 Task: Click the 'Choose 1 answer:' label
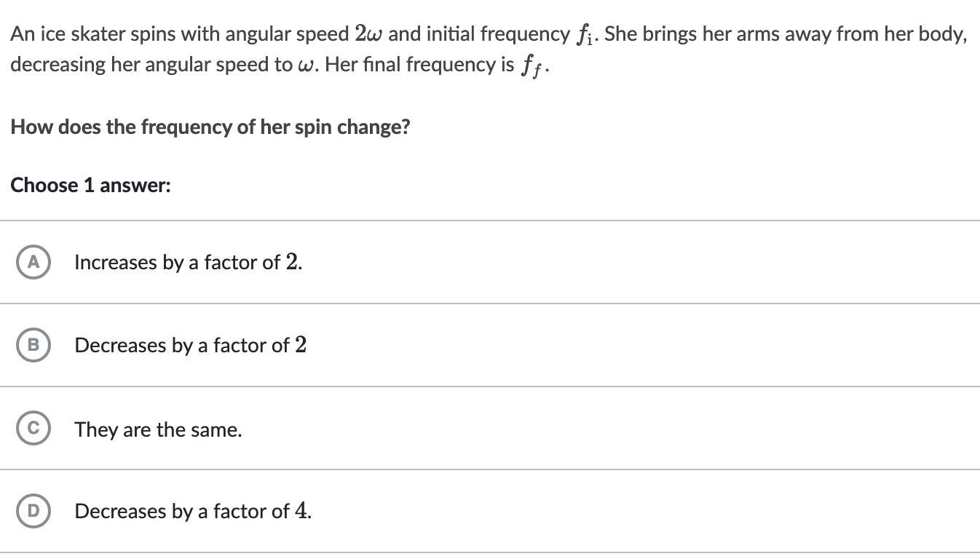tap(91, 185)
